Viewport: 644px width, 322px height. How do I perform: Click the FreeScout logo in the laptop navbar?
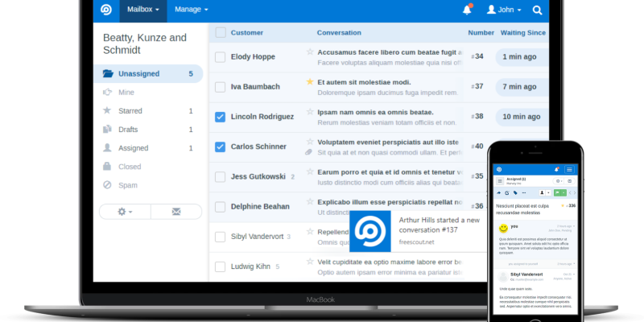106,10
